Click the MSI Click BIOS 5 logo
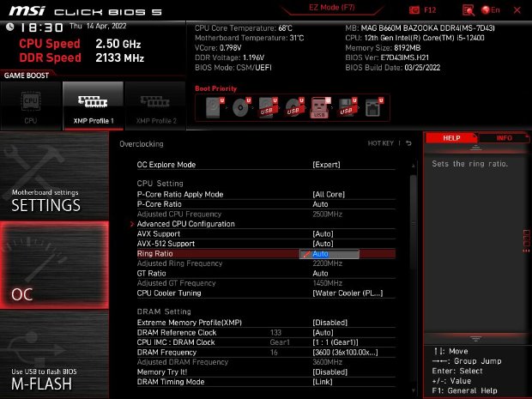 coord(86,11)
